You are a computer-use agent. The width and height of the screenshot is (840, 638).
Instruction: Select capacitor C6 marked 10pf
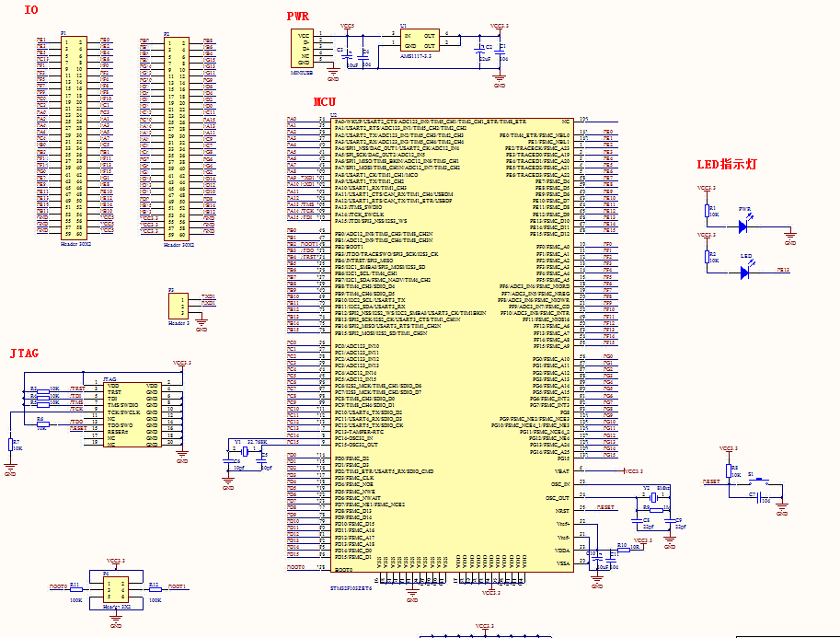[x=228, y=460]
